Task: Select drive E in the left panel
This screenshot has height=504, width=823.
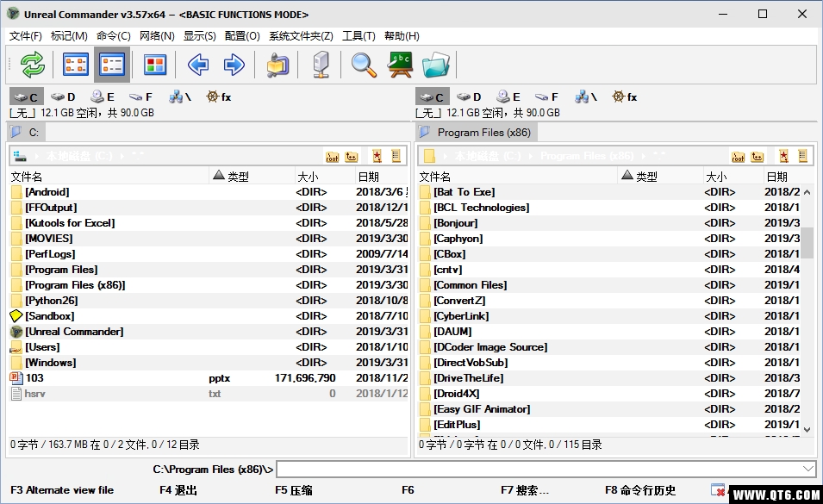Action: pyautogui.click(x=103, y=97)
